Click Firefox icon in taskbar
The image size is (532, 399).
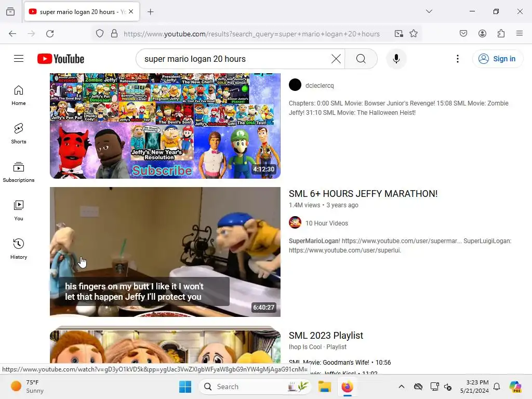pyautogui.click(x=347, y=387)
